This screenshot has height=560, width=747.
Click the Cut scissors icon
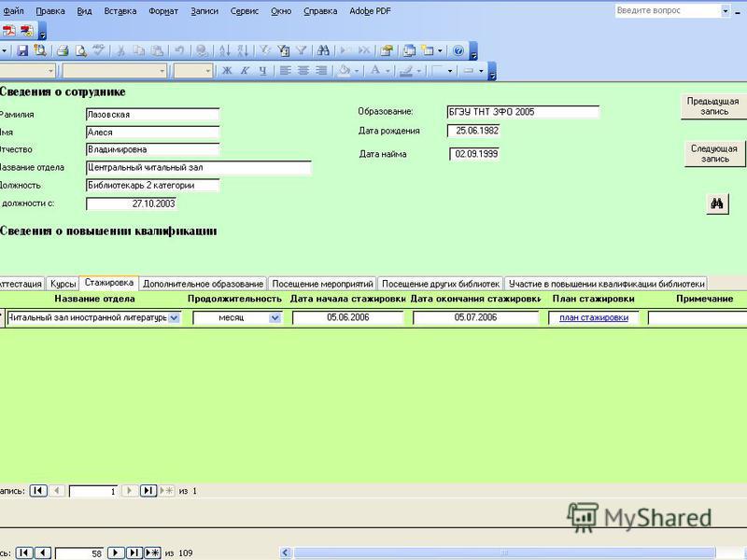coord(120,50)
